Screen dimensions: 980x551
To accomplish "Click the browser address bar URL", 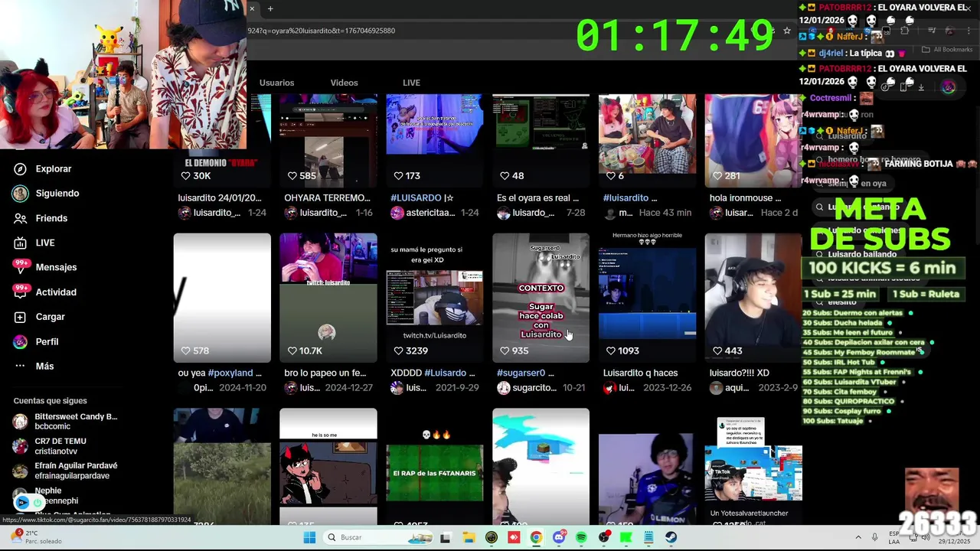I will click(x=321, y=31).
